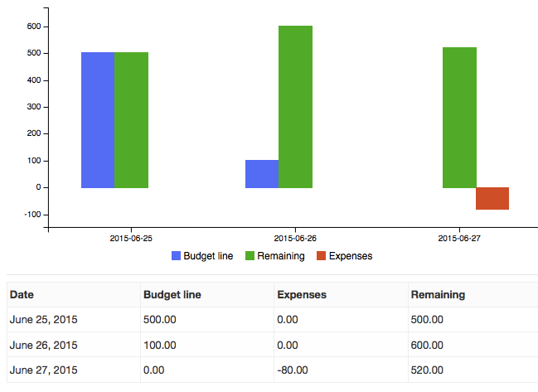Click the Remaining table column header

point(438,294)
